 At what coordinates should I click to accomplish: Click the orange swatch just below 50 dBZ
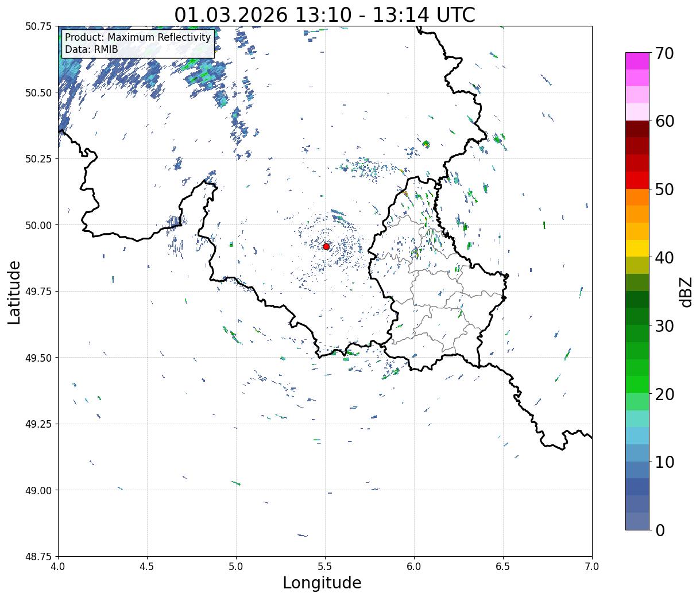(637, 197)
